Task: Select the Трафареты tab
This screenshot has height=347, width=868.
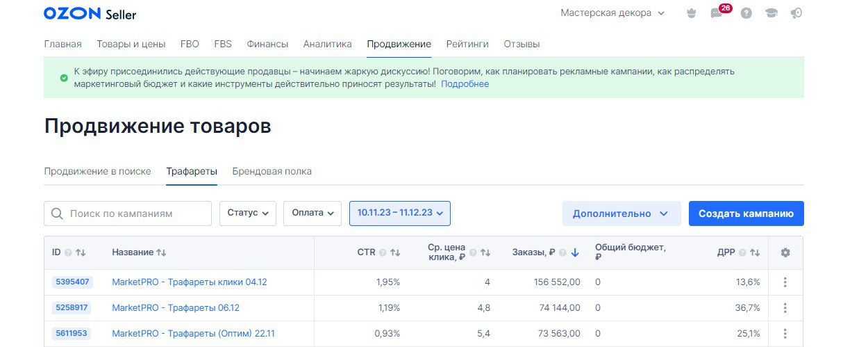Action: coord(192,171)
